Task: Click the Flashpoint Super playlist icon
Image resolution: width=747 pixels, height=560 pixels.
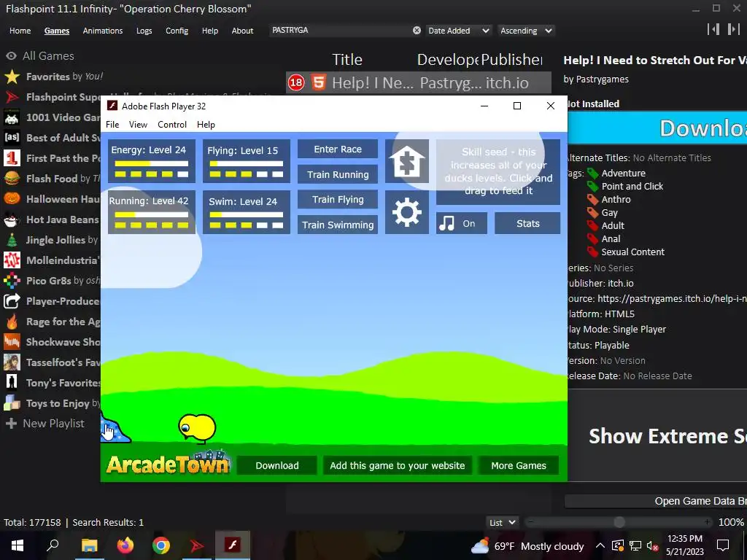Action: pos(12,97)
